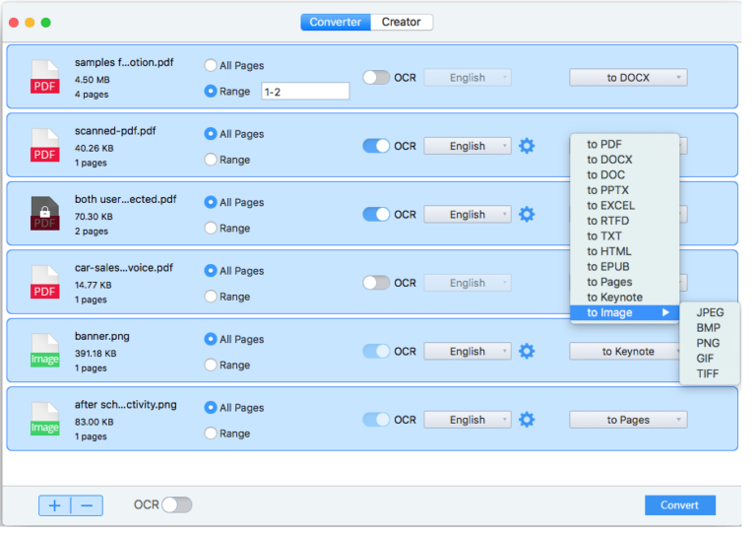Click the PDF icon for car-sales...voice.pdf
This screenshot has height=533, width=756.
coord(45,283)
